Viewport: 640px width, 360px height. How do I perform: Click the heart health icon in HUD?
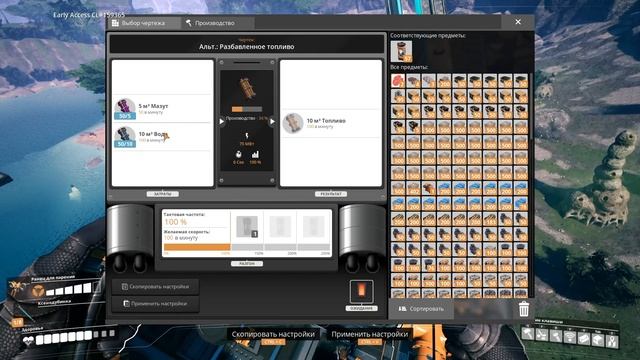[x=28, y=340]
